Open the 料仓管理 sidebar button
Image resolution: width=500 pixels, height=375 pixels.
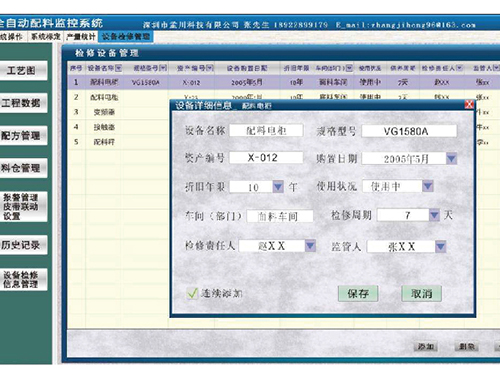click(x=23, y=168)
